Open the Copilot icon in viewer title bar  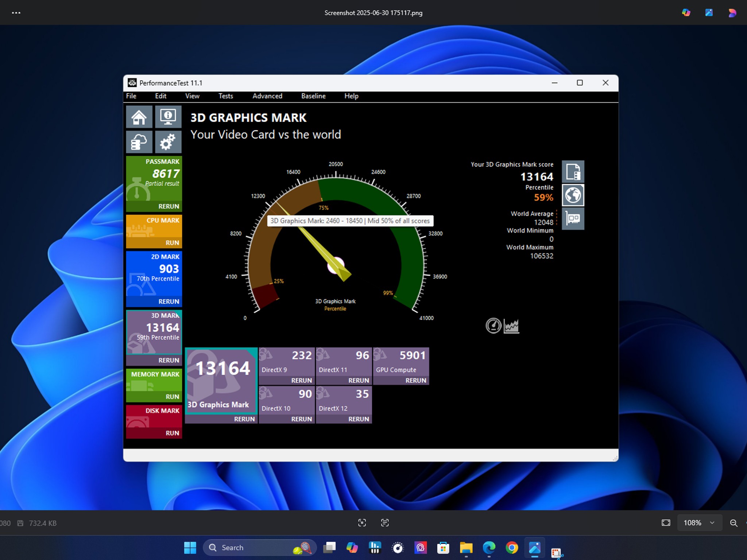686,13
